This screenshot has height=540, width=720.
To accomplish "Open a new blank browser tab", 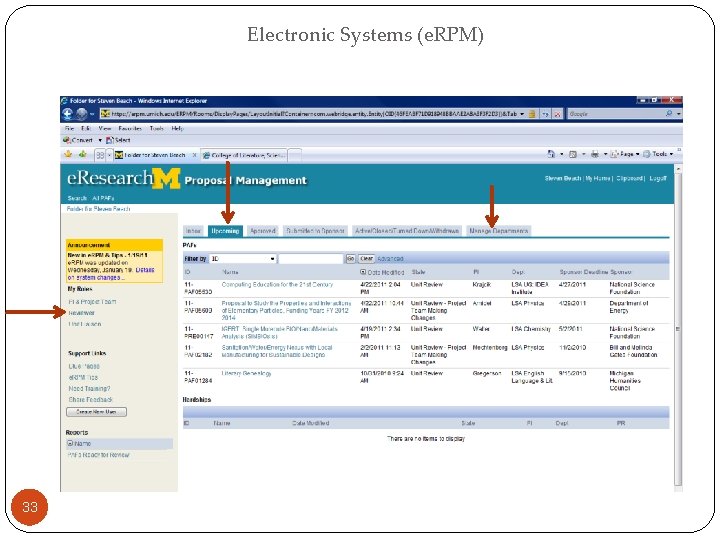I will (x=295, y=155).
